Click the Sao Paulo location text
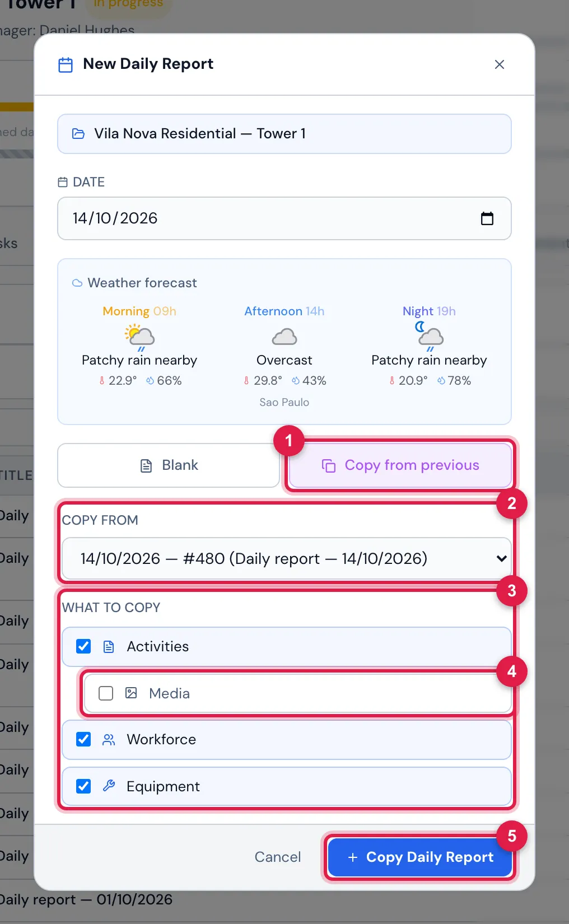Viewport: 569px width, 924px height. point(284,402)
